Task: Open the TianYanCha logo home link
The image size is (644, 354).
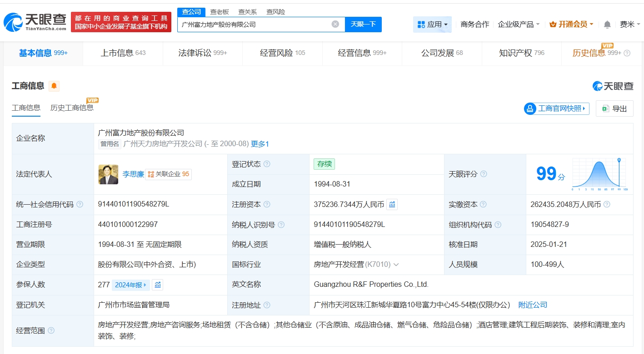Action: coord(35,22)
